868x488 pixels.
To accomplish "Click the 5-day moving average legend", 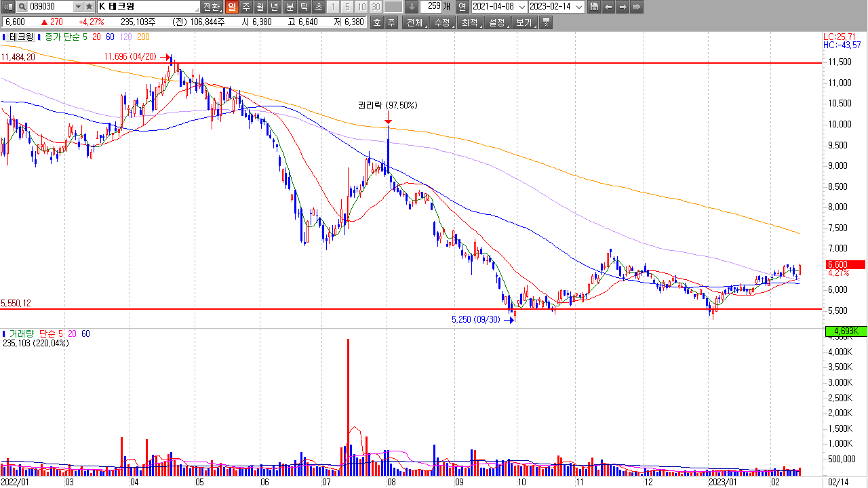I will click(86, 37).
